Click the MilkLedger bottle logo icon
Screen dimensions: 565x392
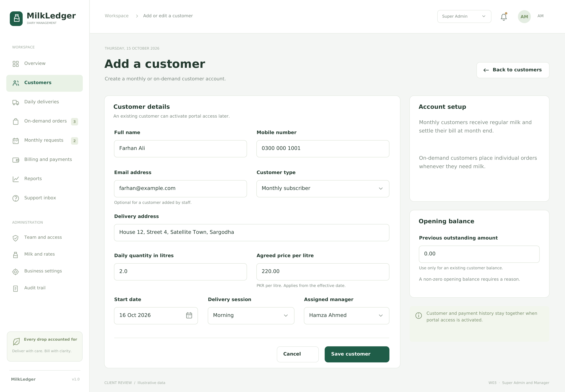(x=16, y=18)
